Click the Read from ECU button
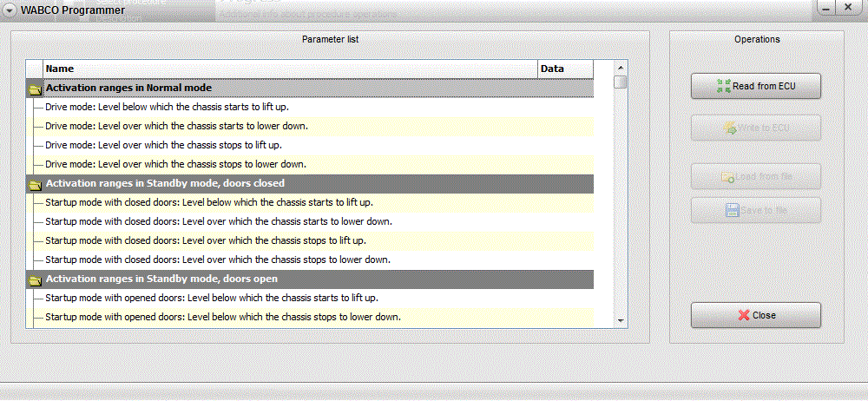868x401 pixels. pyautogui.click(x=756, y=86)
